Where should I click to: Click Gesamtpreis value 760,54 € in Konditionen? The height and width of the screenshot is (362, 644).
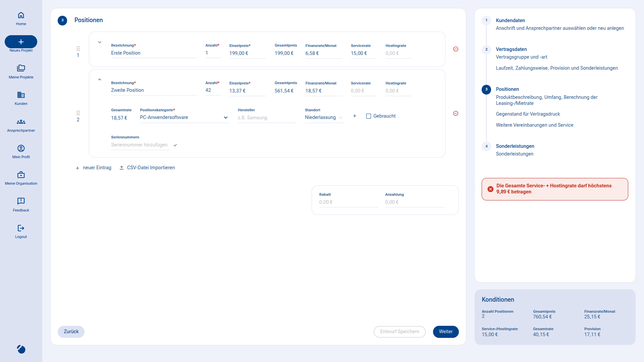click(542, 317)
